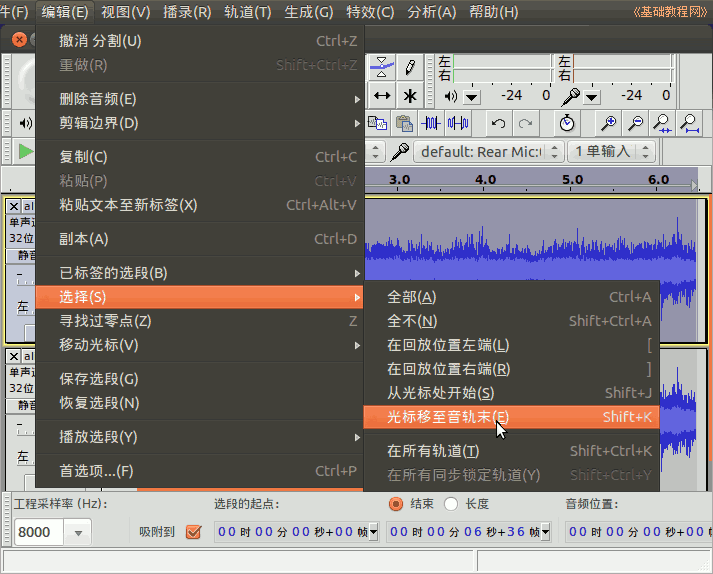This screenshot has width=713, height=574.
Task: Expand the 播放选段(Y) submenu
Action: (x=200, y=437)
